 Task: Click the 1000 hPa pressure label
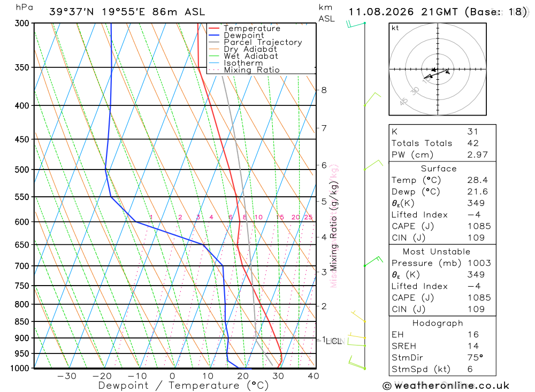tap(20, 368)
